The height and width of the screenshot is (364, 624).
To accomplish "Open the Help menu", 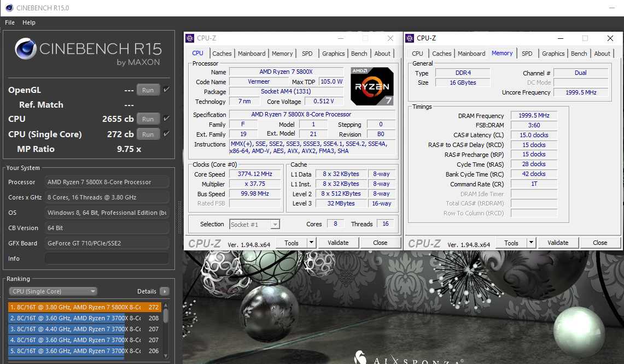I will [x=28, y=22].
